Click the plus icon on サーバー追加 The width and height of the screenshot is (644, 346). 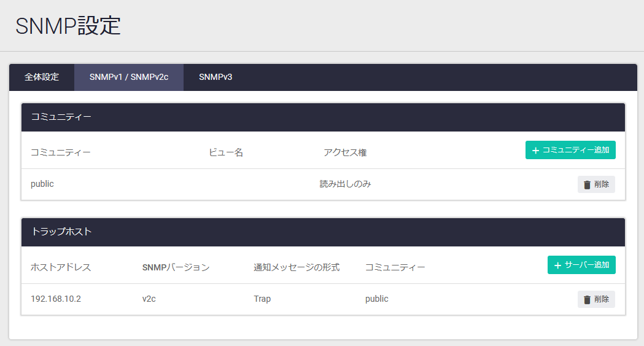558,265
